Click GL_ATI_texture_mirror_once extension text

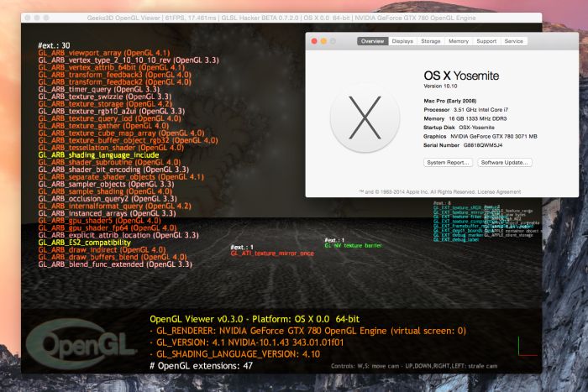[x=272, y=253]
